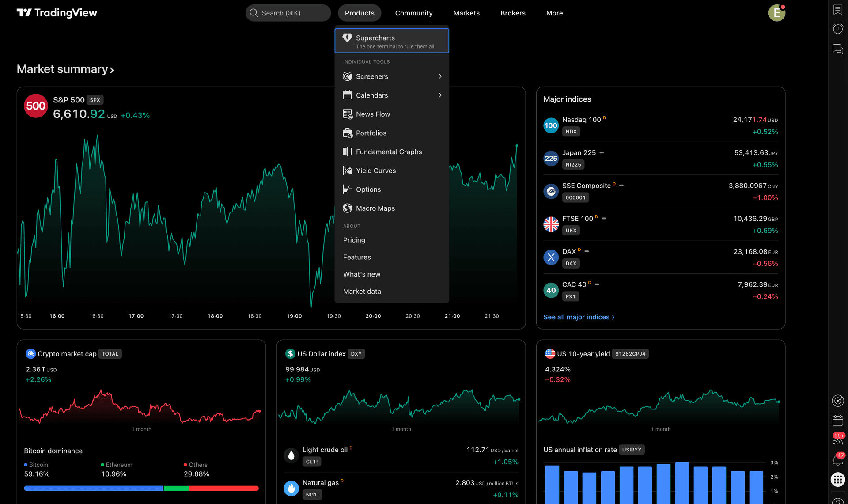The height and width of the screenshot is (504, 848).
Task: Expand the Calendars submenu arrow
Action: pos(440,95)
